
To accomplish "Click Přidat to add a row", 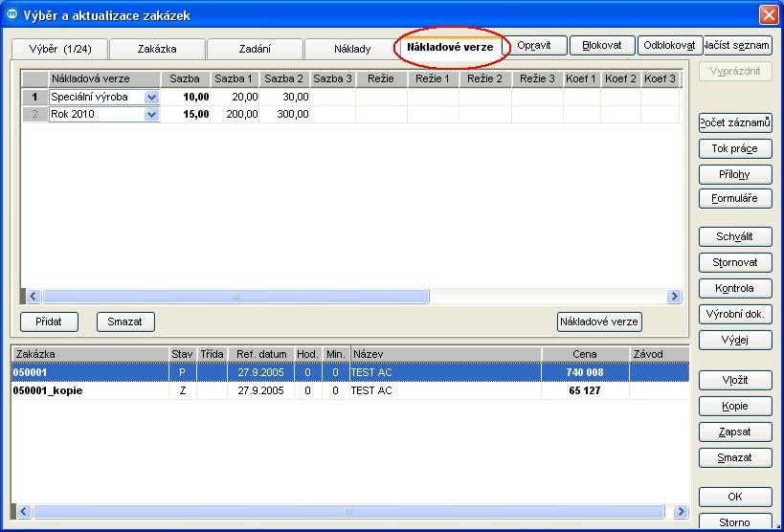I will pyautogui.click(x=49, y=322).
